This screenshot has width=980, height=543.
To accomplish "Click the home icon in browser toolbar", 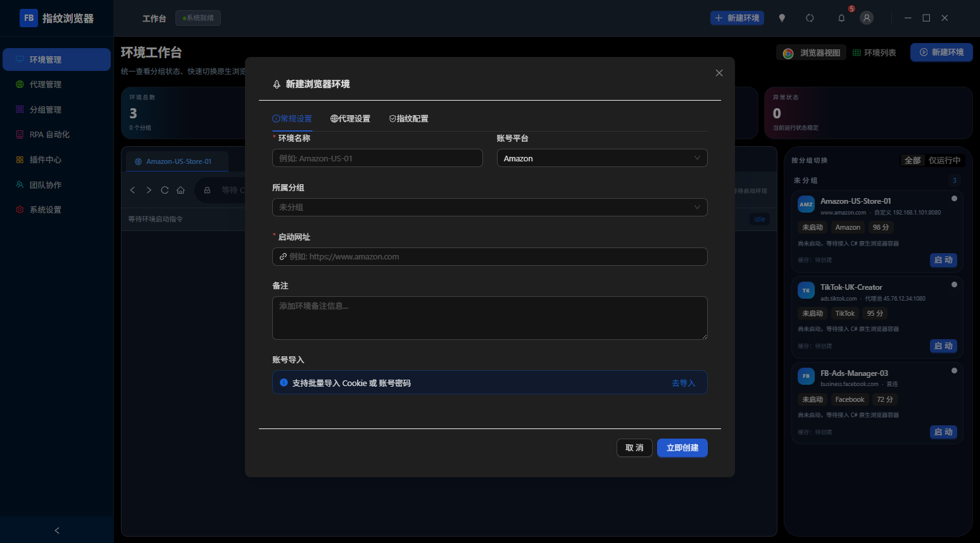I will pos(180,190).
